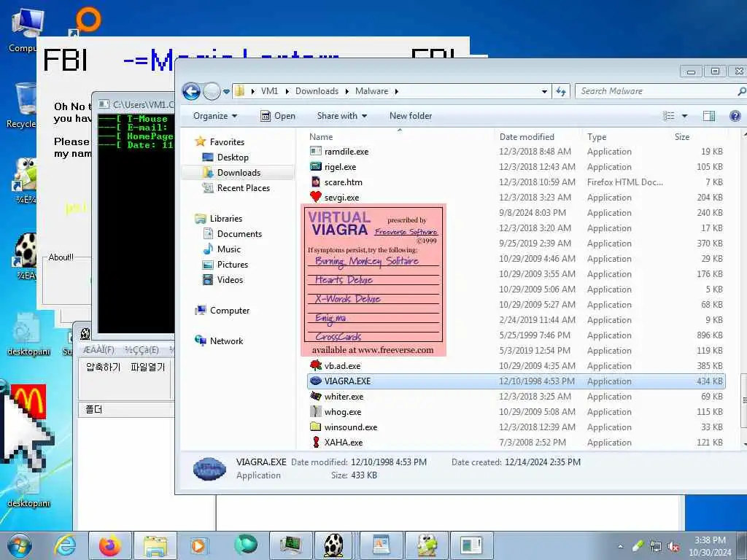
Task: Open the Share with dropdown
Action: point(342,116)
